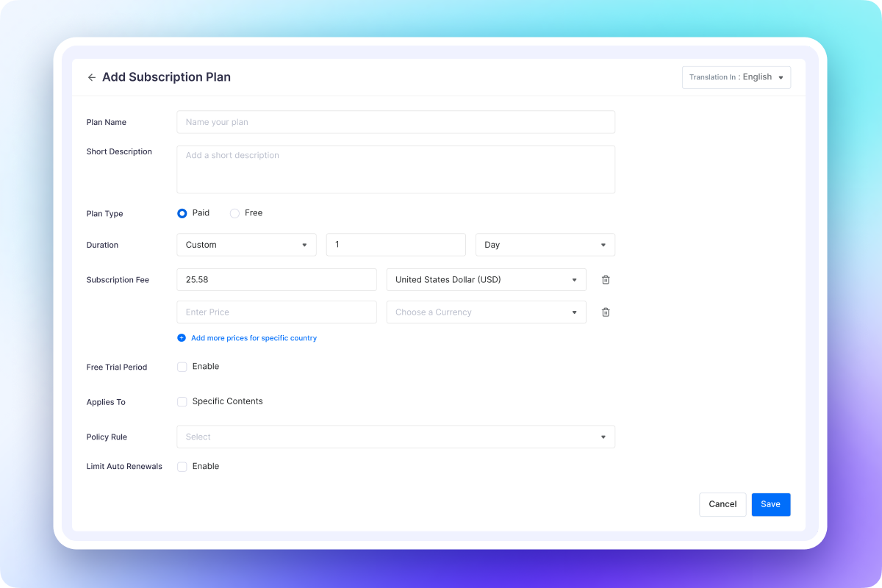Screen dimensions: 882x588
Task: Delete the USD subscription fee row
Action: tap(606, 279)
